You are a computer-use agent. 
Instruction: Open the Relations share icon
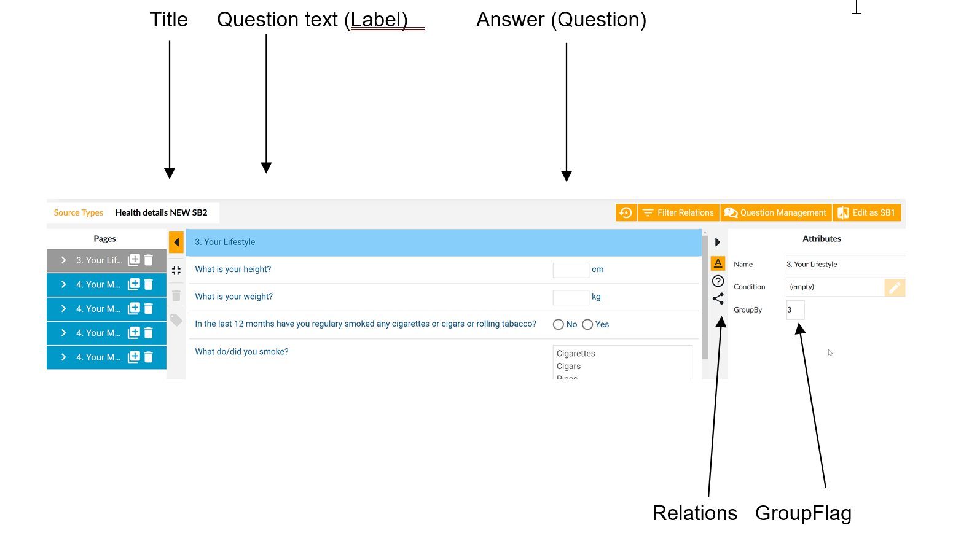pos(718,299)
